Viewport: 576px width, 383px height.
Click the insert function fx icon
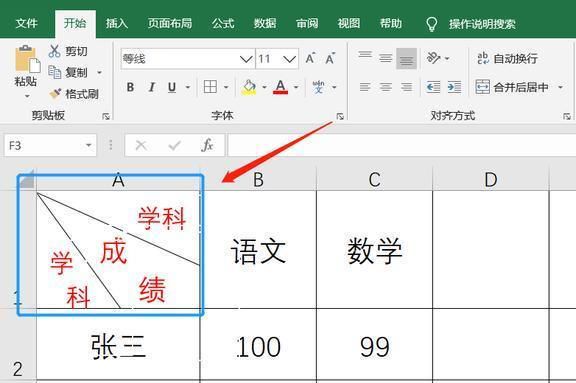click(207, 145)
